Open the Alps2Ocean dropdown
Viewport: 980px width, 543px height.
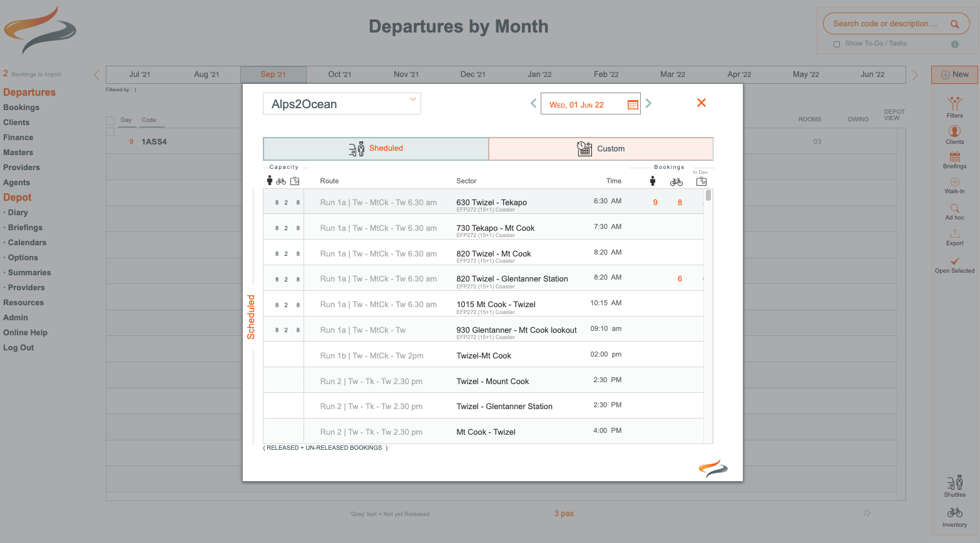(342, 104)
